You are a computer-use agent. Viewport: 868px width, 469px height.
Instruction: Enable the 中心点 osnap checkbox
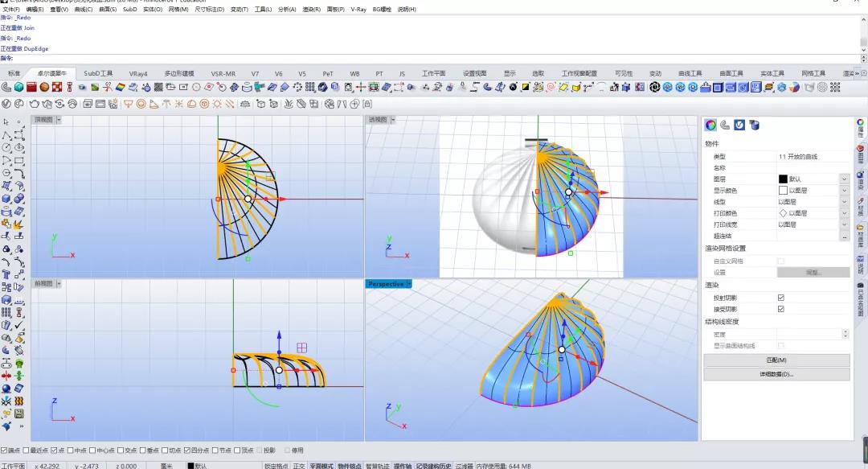(x=92, y=450)
